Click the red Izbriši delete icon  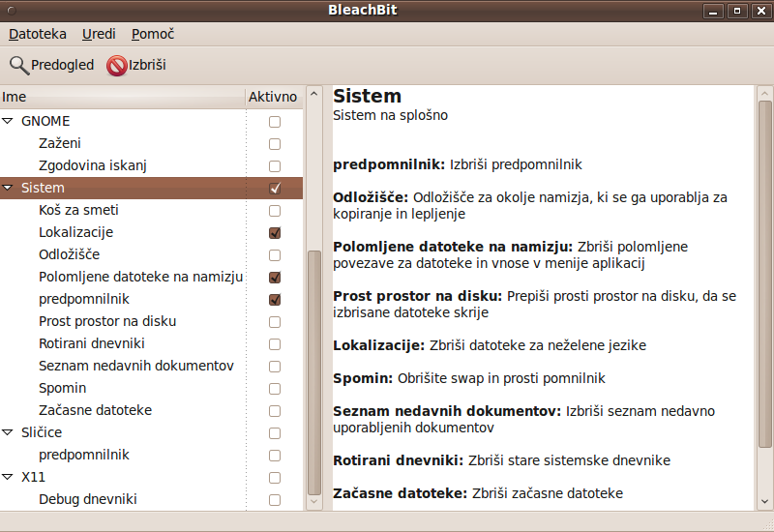click(x=116, y=65)
